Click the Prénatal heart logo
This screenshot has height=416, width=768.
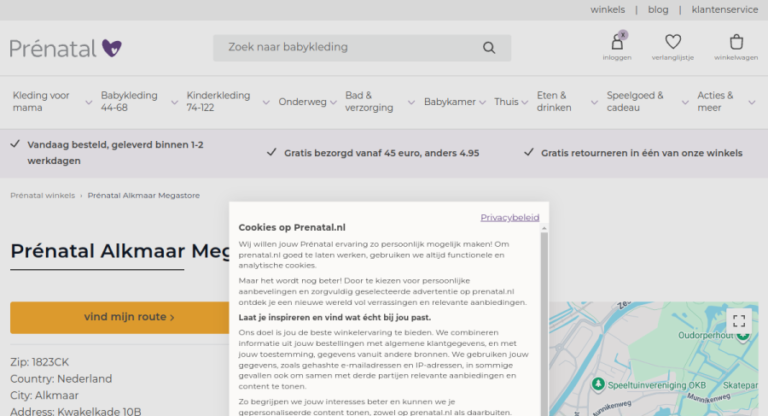click(66, 48)
